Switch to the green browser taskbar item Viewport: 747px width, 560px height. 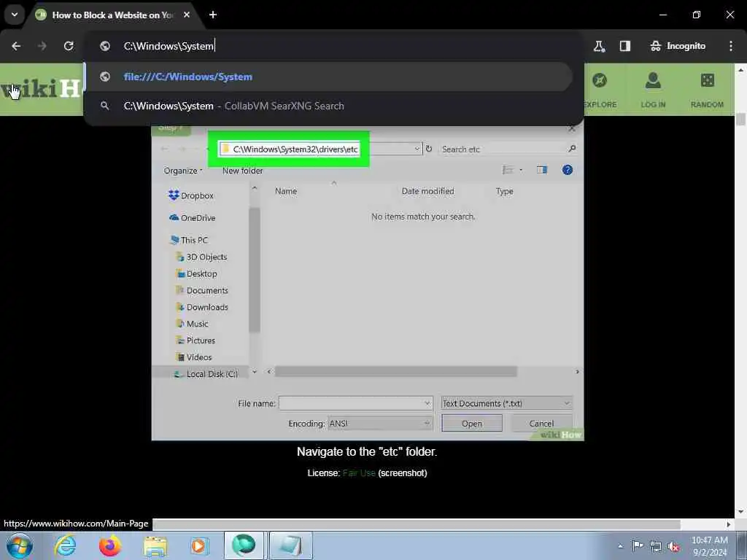click(x=244, y=545)
